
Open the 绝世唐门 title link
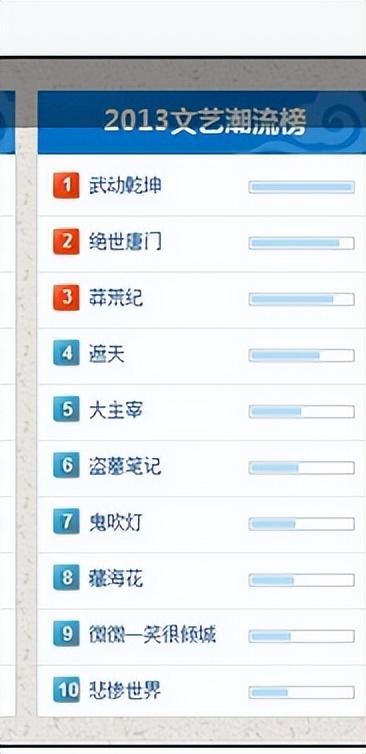tap(125, 242)
